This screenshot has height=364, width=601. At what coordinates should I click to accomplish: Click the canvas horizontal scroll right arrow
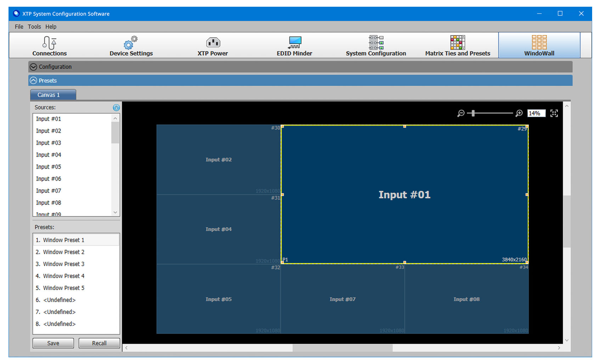click(559, 348)
